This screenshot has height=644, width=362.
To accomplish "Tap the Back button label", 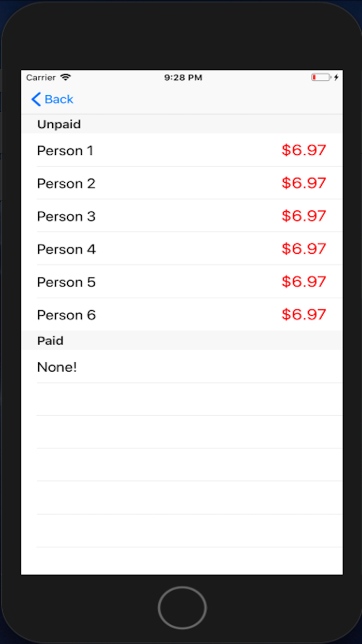I will pos(59,99).
